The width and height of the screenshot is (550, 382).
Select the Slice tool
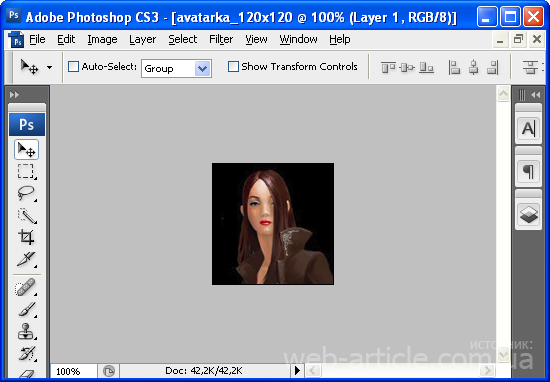pyautogui.click(x=26, y=259)
